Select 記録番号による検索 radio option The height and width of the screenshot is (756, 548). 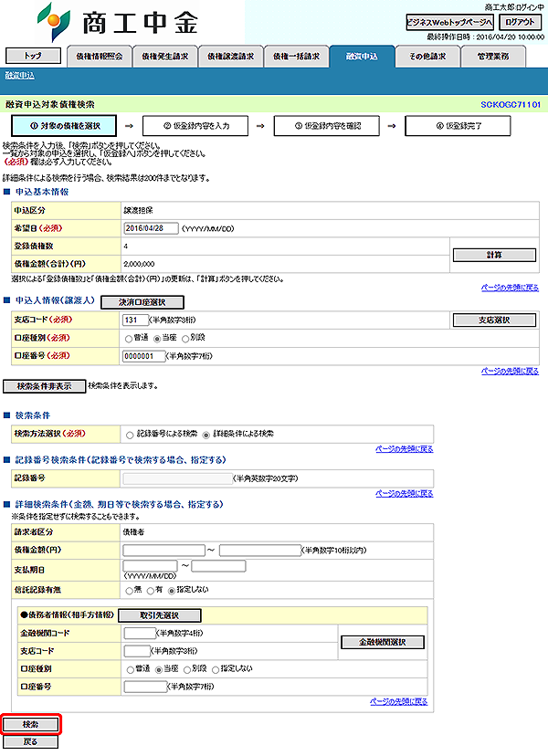[x=130, y=435]
